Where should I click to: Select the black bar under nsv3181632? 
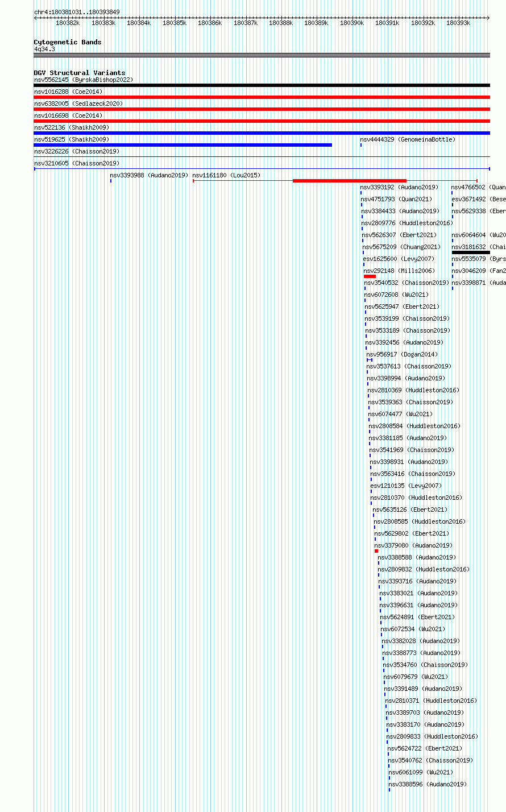pyautogui.click(x=471, y=252)
